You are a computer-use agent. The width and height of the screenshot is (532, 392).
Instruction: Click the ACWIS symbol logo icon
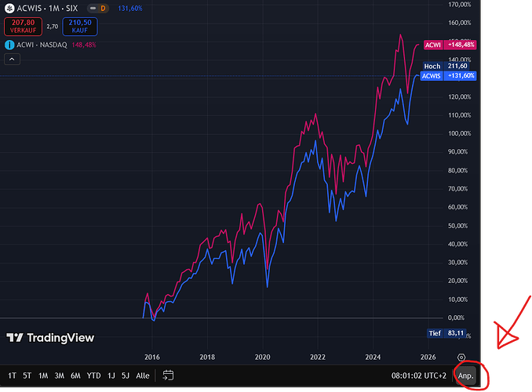tap(9, 8)
